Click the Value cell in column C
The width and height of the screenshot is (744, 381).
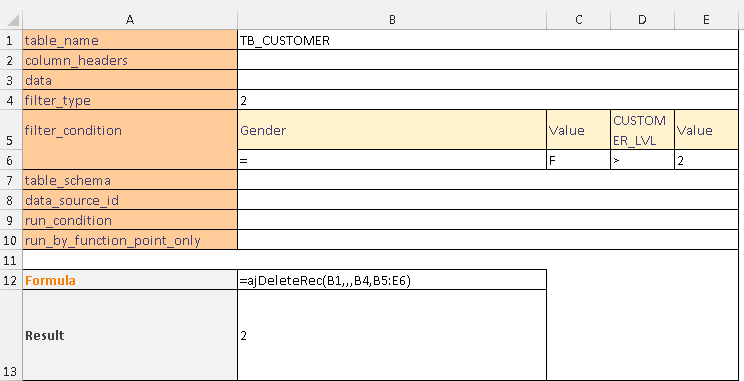pos(578,130)
